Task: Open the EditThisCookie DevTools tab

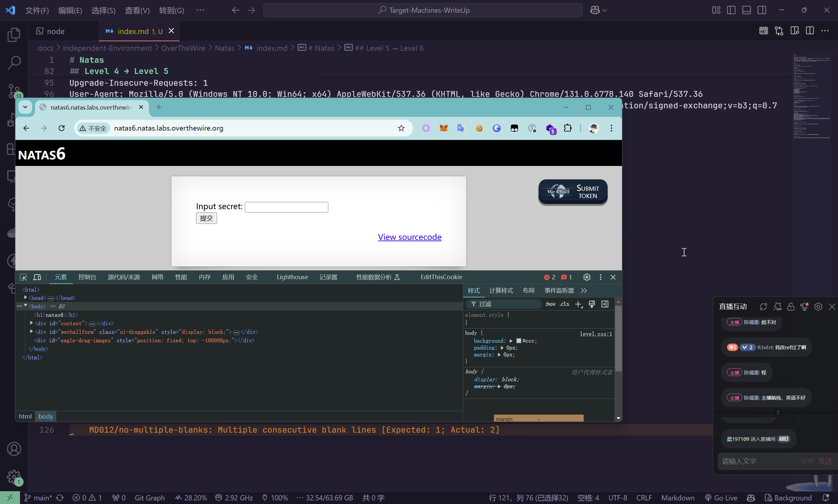Action: coord(441,277)
